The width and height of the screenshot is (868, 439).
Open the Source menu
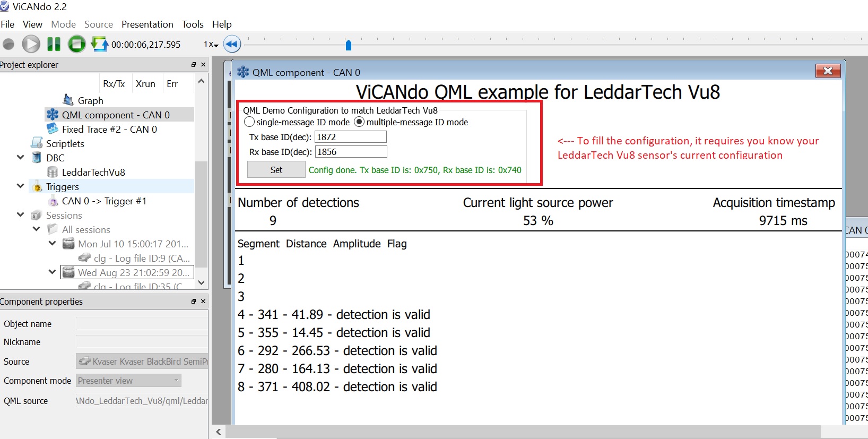99,24
